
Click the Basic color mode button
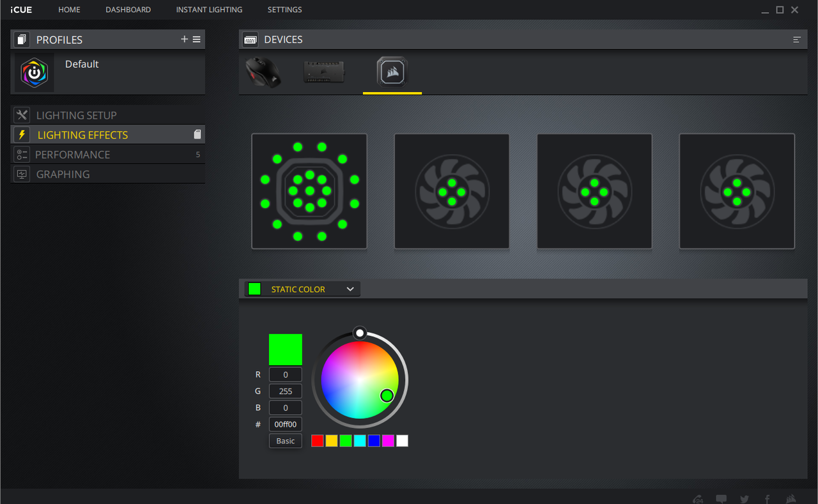tap(286, 441)
